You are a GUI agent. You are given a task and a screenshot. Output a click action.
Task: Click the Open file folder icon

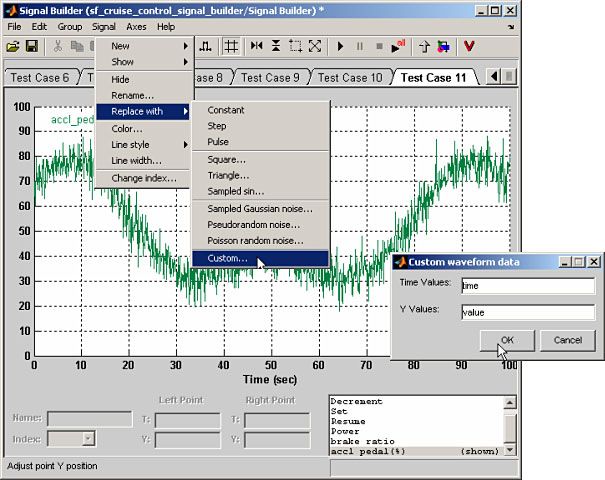pyautogui.click(x=13, y=47)
